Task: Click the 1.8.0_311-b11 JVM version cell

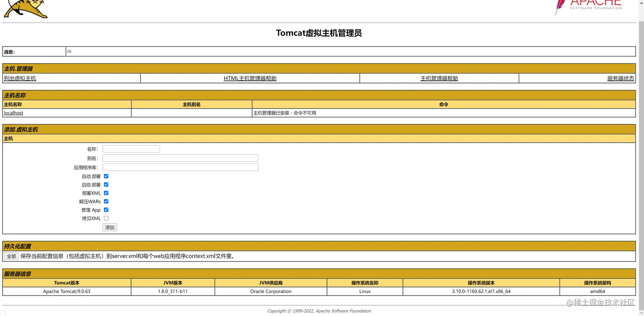Action: pos(173,291)
